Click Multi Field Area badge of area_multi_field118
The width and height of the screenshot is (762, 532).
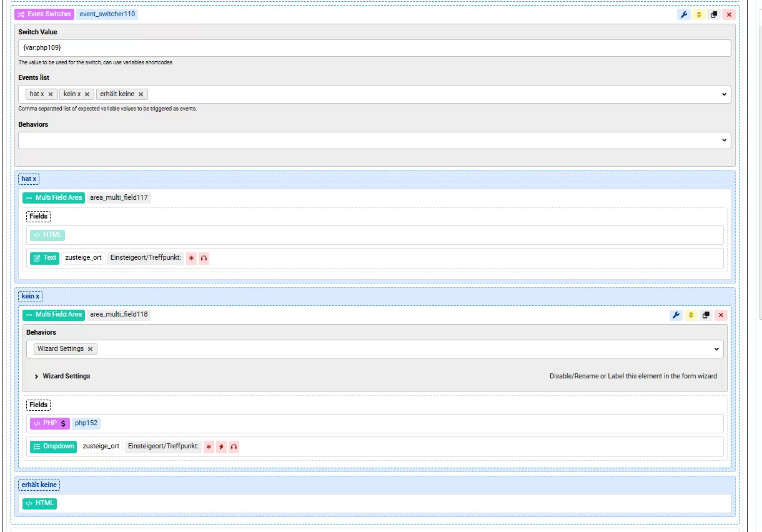54,314
